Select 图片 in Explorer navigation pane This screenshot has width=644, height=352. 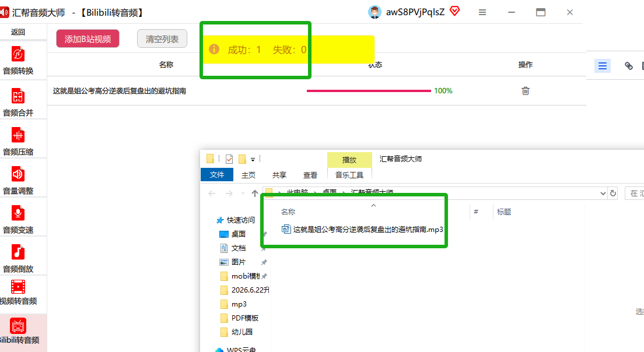tap(238, 262)
